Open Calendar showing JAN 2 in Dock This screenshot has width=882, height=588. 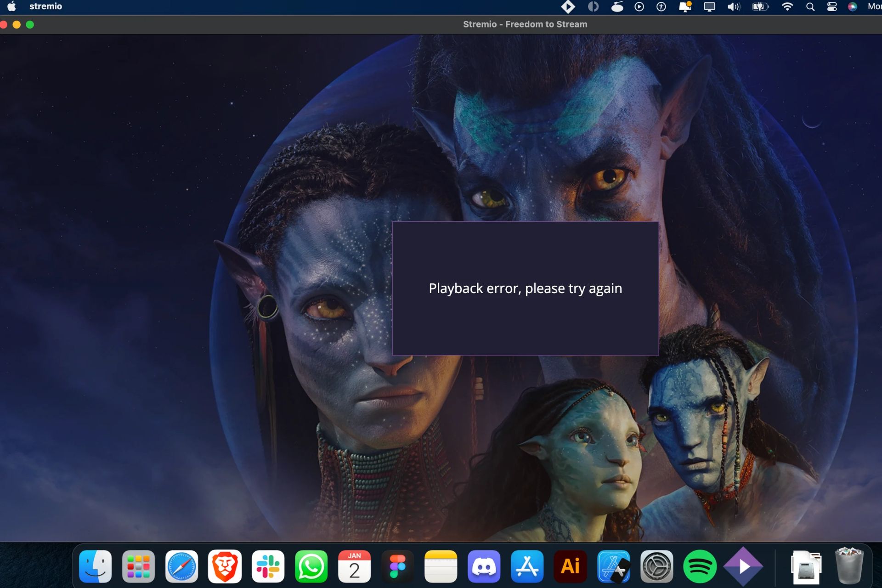[354, 566]
